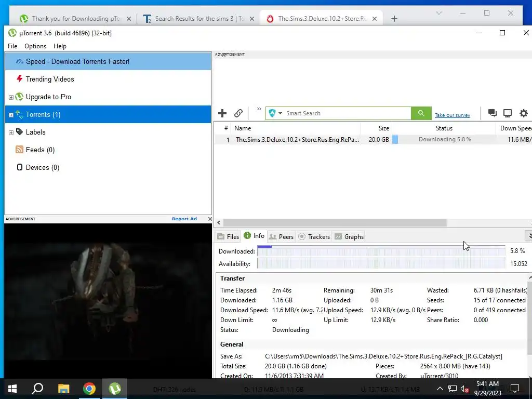This screenshot has width=532, height=399.
Task: Click the Labels tag icon
Action: 20,132
